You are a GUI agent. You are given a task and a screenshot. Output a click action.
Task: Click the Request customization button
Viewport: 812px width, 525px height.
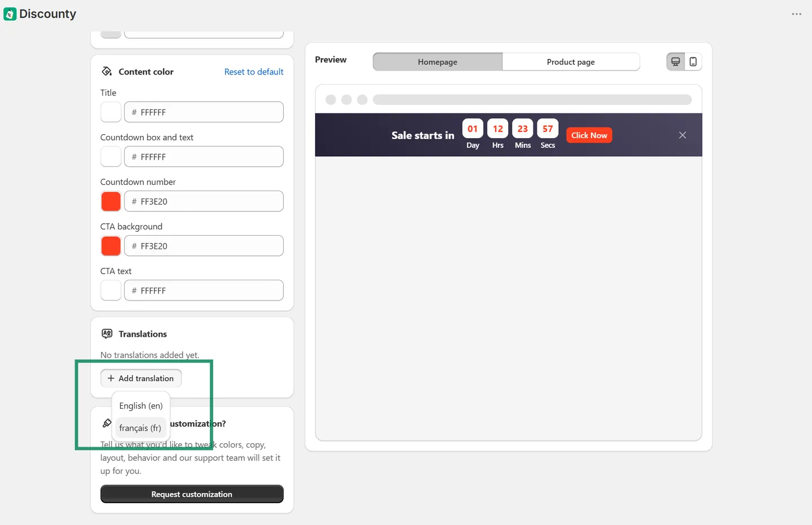pos(192,494)
